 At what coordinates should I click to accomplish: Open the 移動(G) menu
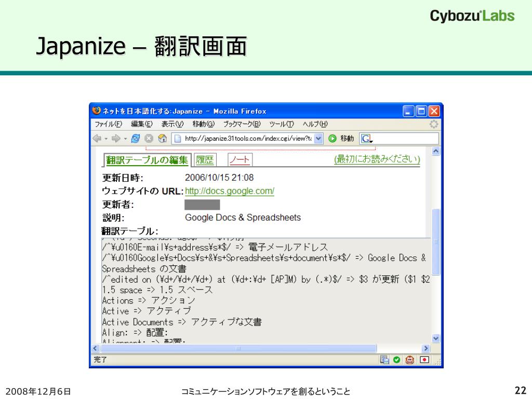click(x=204, y=124)
